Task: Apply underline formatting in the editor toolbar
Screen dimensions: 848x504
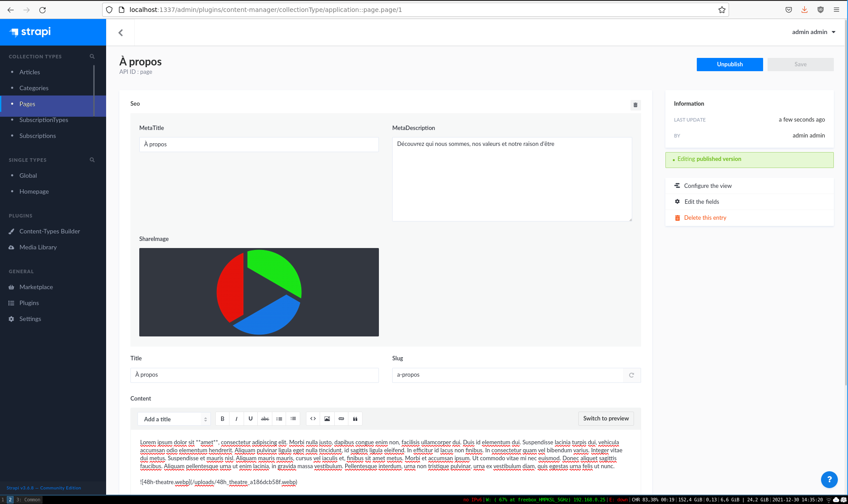Action: click(251, 419)
